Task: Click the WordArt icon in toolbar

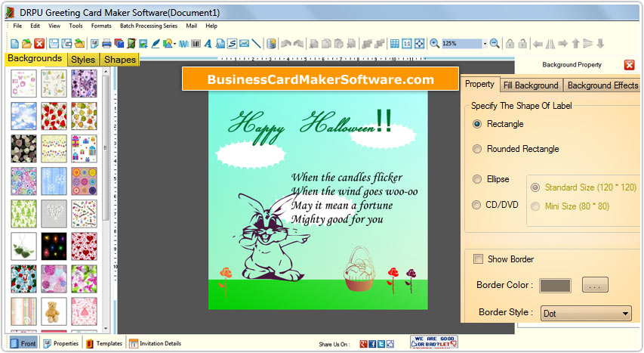Action: click(183, 44)
